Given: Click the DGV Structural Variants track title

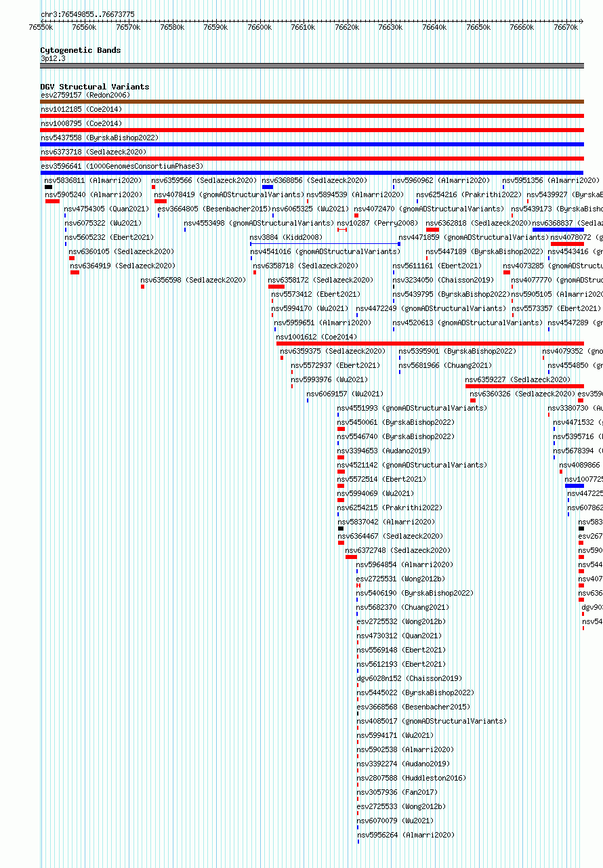Looking at the screenshot, I should pos(95,87).
